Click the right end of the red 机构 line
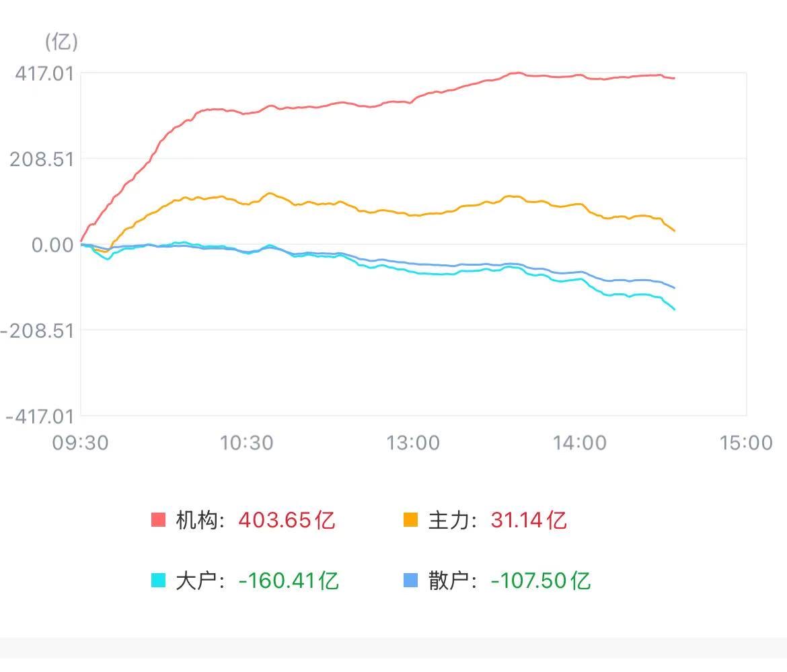 click(673, 79)
